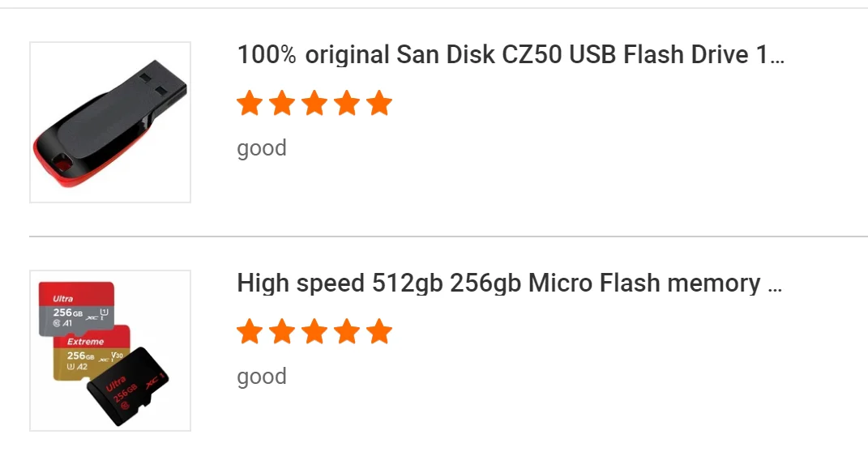Image resolution: width=868 pixels, height=456 pixels.
Task: Click first star of Micro Flash memory review
Action: click(x=250, y=332)
